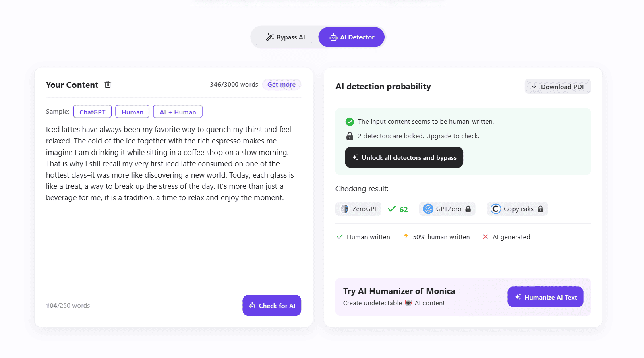
Task: Click the lock icon beside locked detectors message
Action: [x=350, y=136]
